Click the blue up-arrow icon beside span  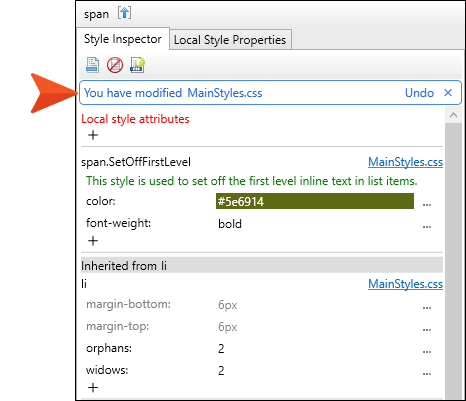click(x=124, y=13)
